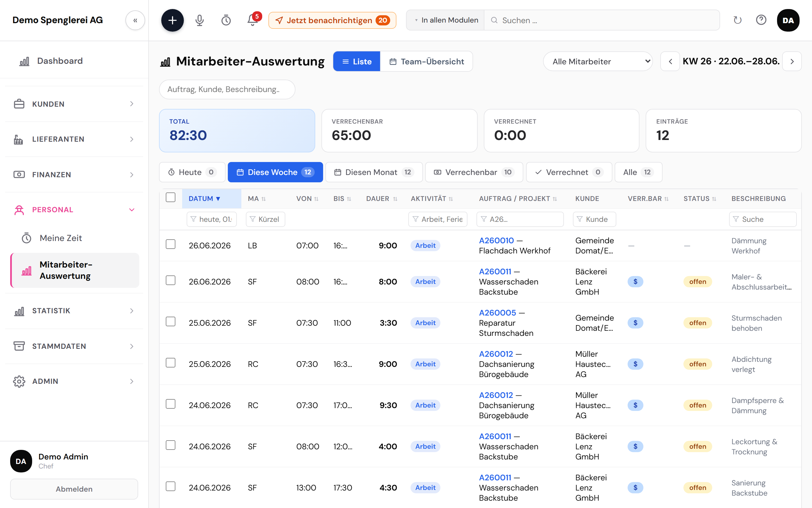Open the DA user avatar in top bar
This screenshot has width=812, height=508.
[x=788, y=20]
